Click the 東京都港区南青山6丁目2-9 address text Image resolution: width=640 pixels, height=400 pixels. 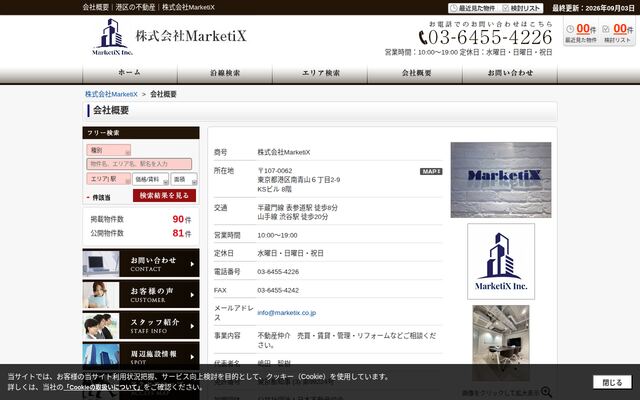pos(299,180)
